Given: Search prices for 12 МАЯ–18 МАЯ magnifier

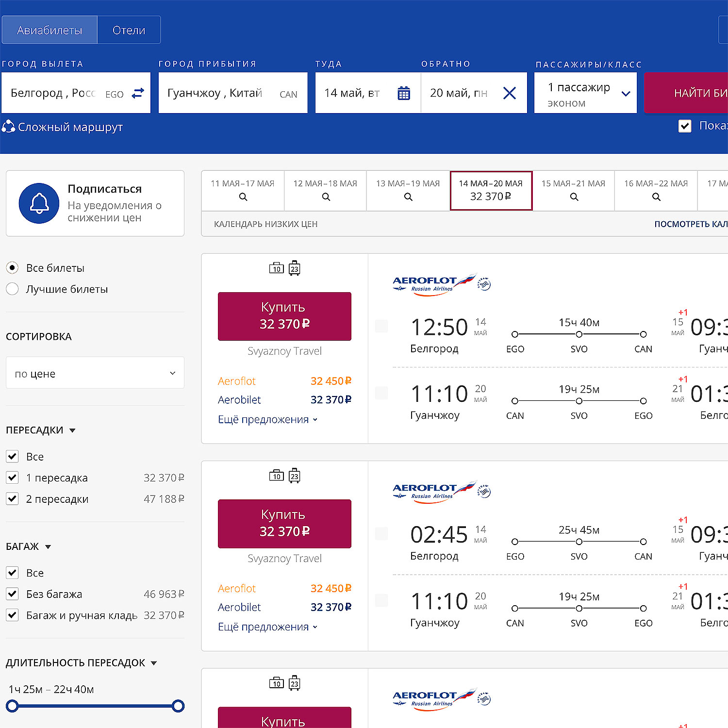Looking at the screenshot, I should (326, 197).
